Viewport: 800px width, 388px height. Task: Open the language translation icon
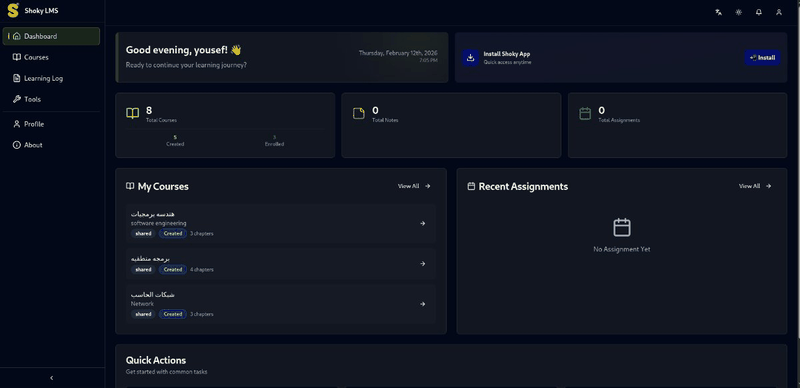point(718,12)
